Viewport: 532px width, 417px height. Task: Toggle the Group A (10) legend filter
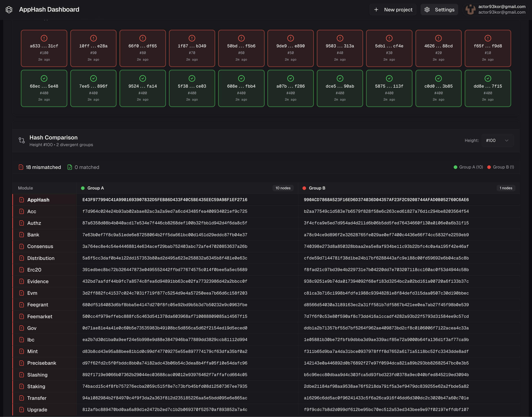click(x=468, y=167)
